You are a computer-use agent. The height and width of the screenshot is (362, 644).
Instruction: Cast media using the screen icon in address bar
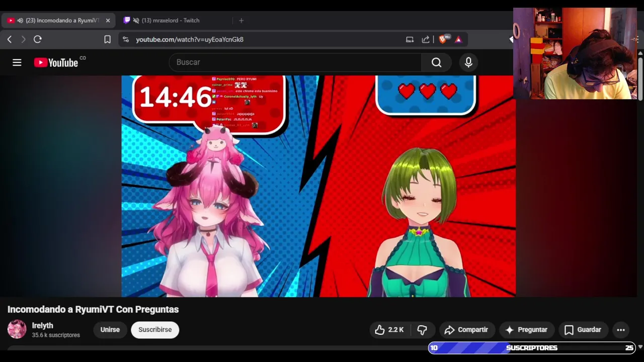(x=410, y=39)
